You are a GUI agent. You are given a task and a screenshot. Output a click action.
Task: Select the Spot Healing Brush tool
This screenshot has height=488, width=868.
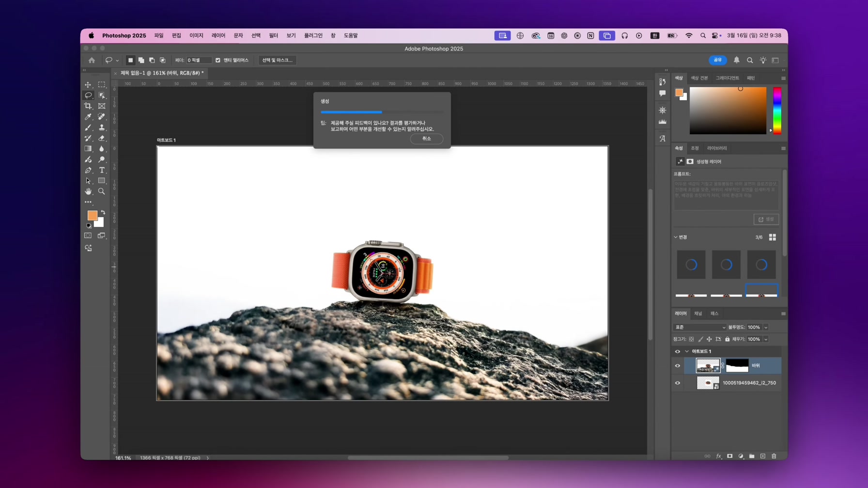click(x=101, y=117)
